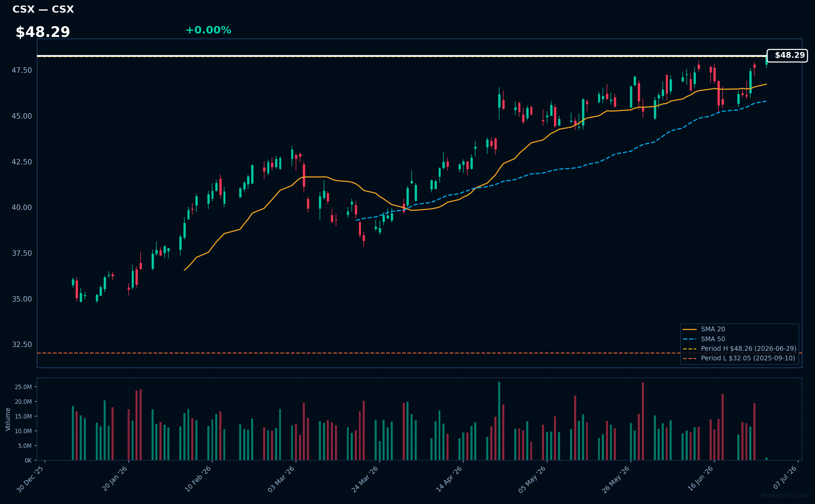Click the 5.0M volume axis label
The height and width of the screenshot is (504, 815).
pyautogui.click(x=25, y=446)
